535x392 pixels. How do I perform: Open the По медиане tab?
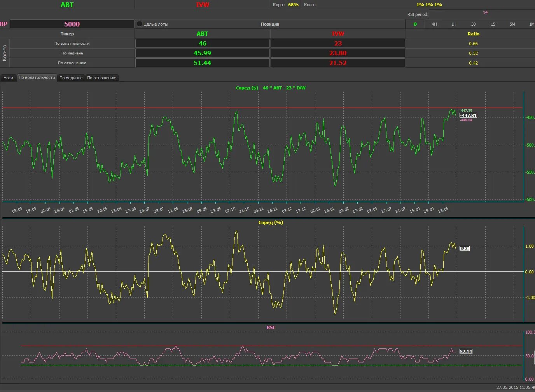[x=71, y=78]
